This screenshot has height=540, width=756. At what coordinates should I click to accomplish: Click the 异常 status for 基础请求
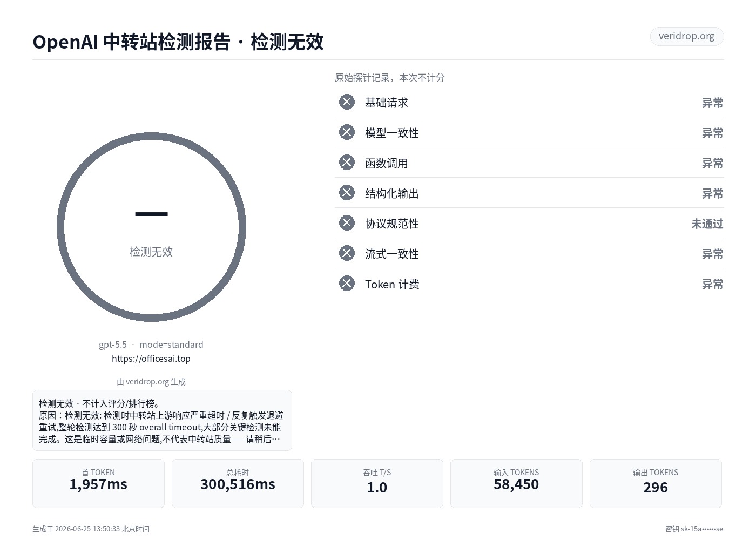712,103
